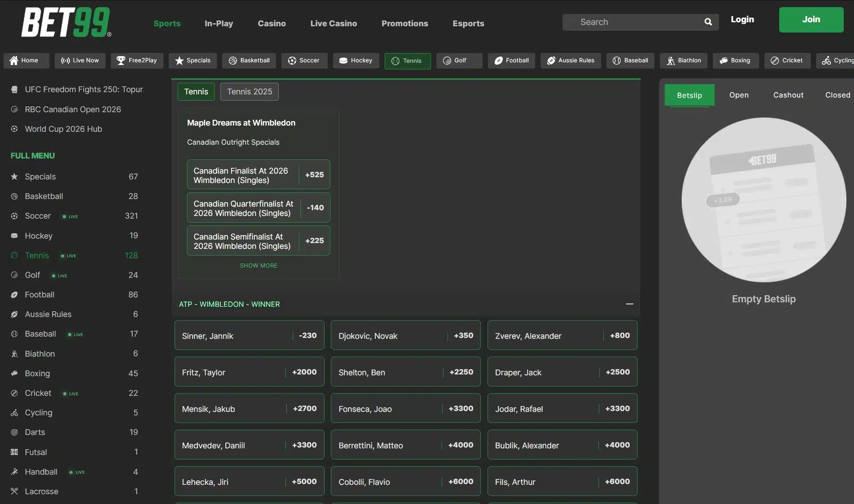The image size is (854, 504).
Task: Click the Specials star icon in sports bar
Action: click(179, 61)
